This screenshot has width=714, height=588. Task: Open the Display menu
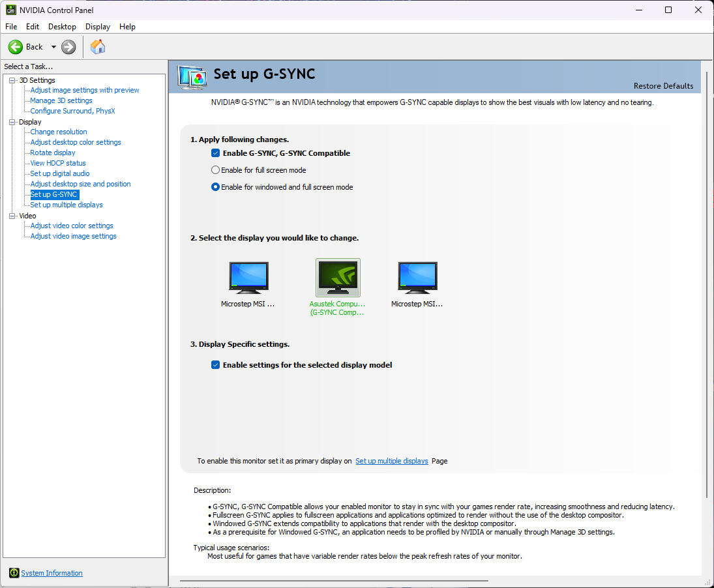coord(97,26)
